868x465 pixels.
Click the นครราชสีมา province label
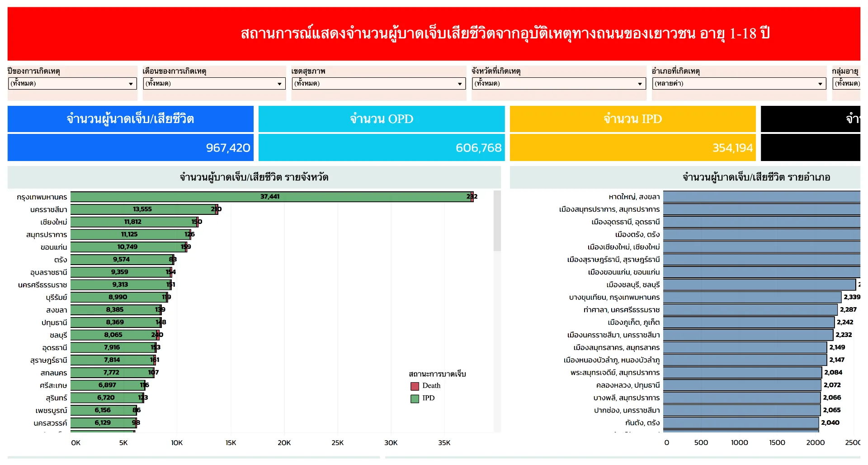(x=49, y=210)
